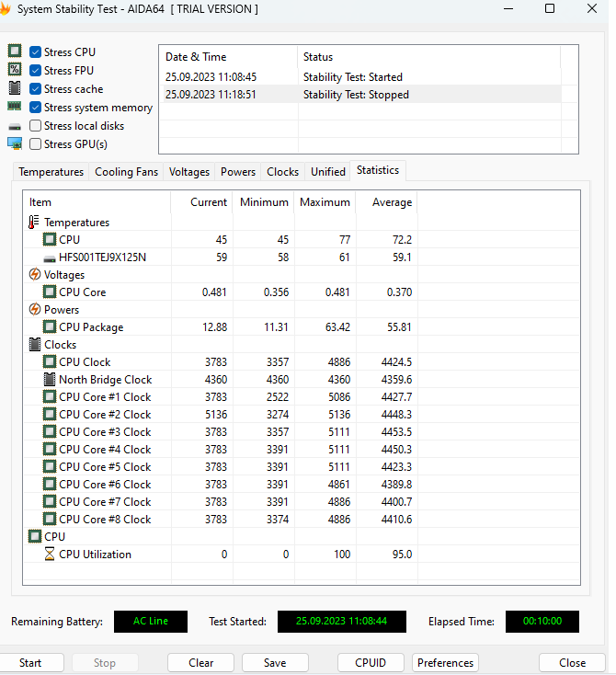Image resolution: width=616 pixels, height=675 pixels.
Task: Click the CPU temperature average value 72.2
Action: (x=402, y=240)
